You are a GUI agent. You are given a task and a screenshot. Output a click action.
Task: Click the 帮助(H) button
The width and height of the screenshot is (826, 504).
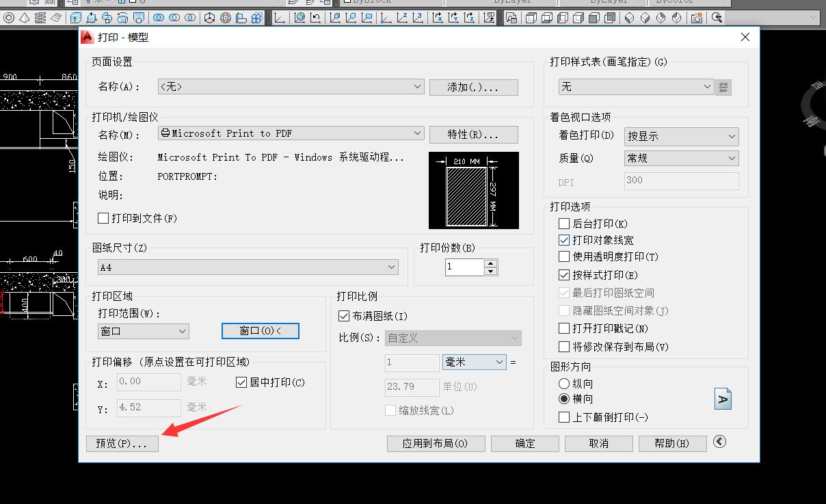pos(672,444)
